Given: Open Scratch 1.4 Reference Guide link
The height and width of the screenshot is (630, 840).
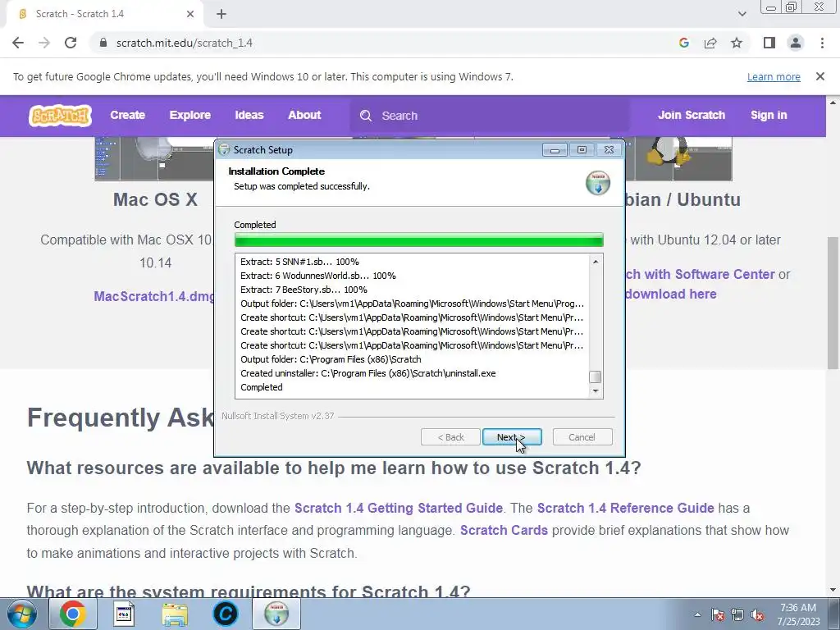Looking at the screenshot, I should point(626,508).
